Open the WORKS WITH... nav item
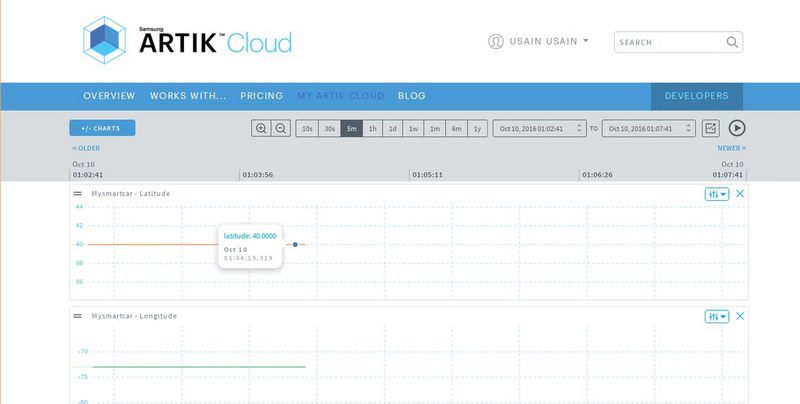Screen dimensions: 800x404 pyautogui.click(x=188, y=96)
